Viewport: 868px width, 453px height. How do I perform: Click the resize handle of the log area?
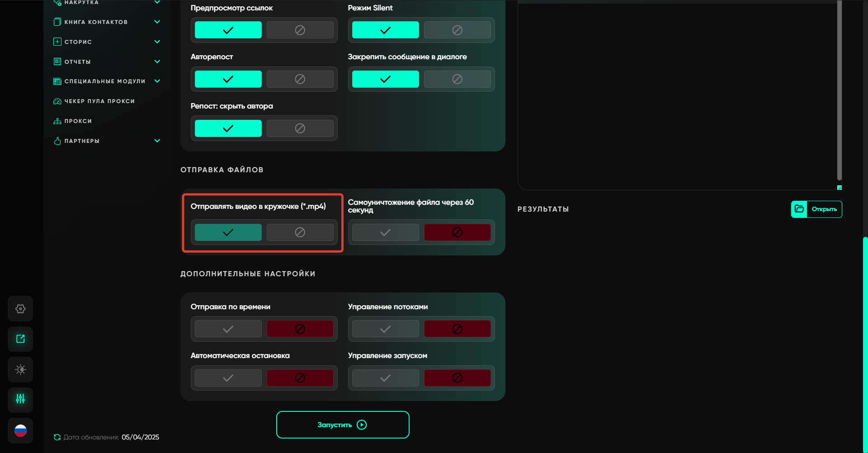839,188
